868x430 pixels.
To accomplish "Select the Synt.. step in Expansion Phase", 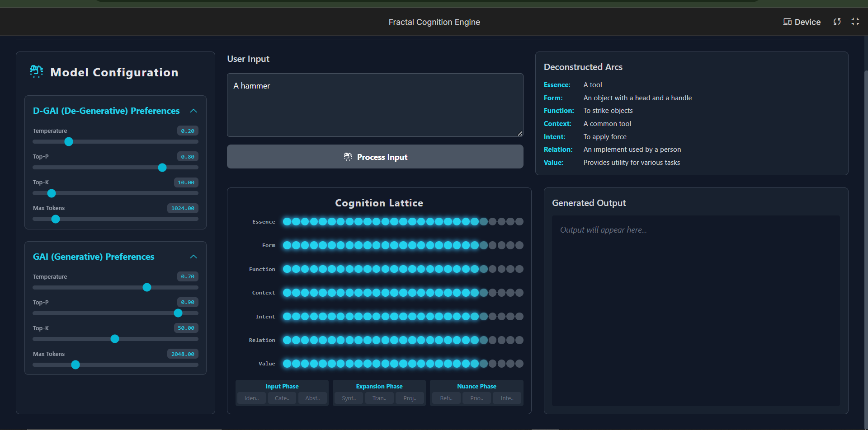I will 349,398.
